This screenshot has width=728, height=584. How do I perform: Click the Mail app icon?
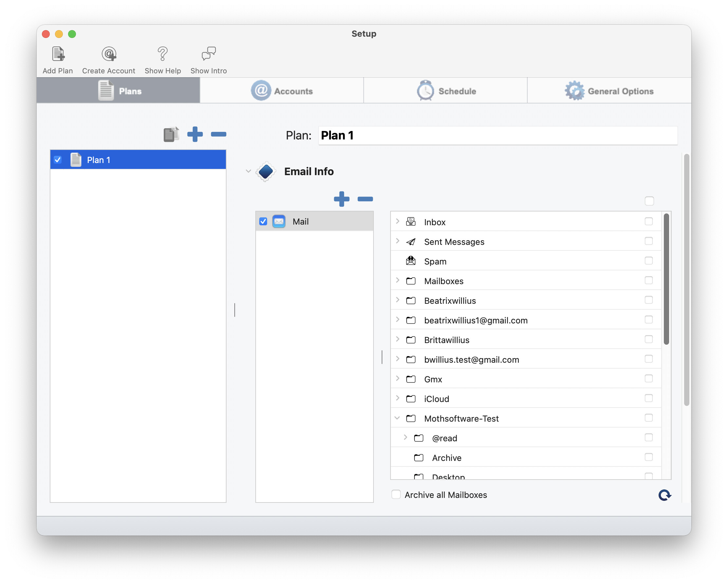point(279,222)
